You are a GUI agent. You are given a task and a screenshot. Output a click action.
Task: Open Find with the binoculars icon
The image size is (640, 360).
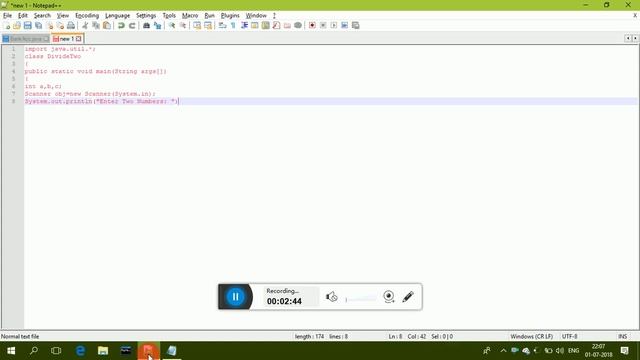[146, 25]
